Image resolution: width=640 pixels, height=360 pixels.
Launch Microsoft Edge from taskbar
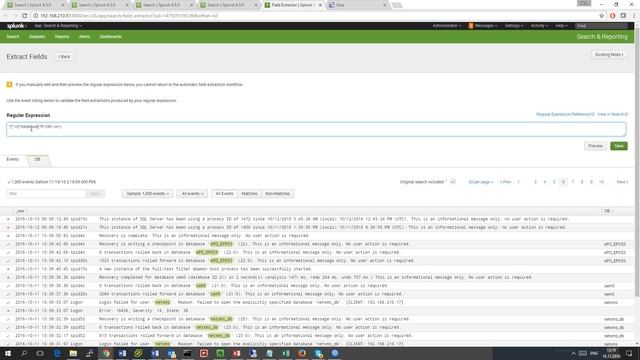pos(57,353)
